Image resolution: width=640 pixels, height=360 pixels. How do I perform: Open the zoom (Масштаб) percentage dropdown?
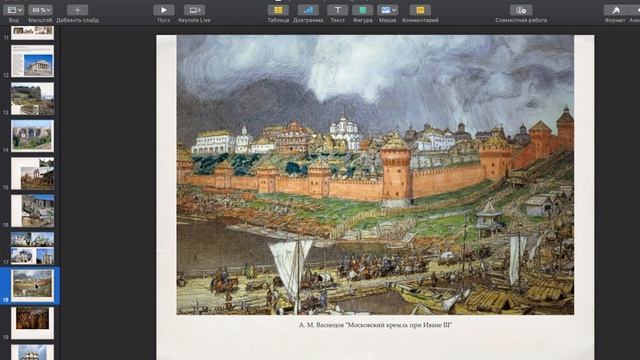point(40,10)
